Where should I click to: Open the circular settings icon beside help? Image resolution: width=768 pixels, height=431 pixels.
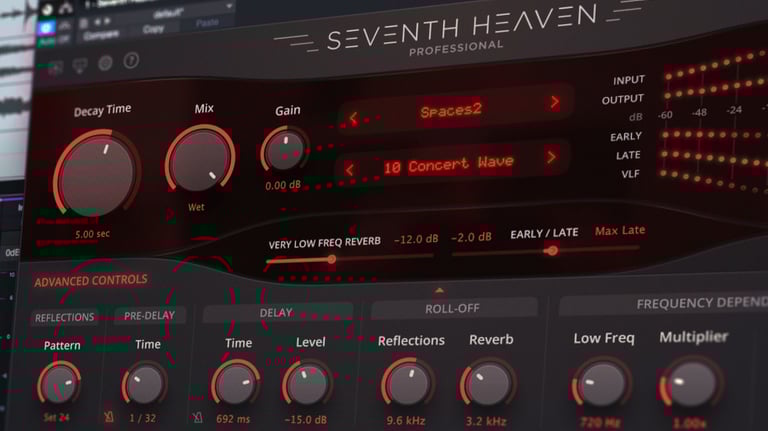click(105, 63)
